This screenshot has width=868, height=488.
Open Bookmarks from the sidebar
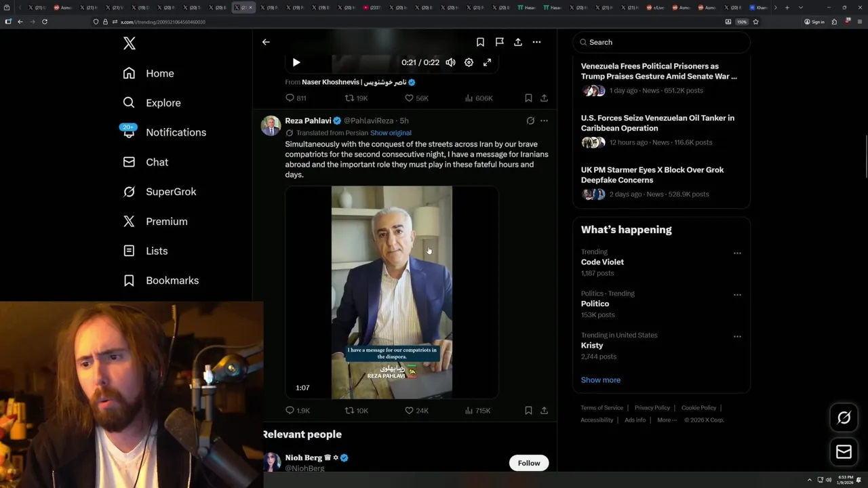(x=161, y=281)
